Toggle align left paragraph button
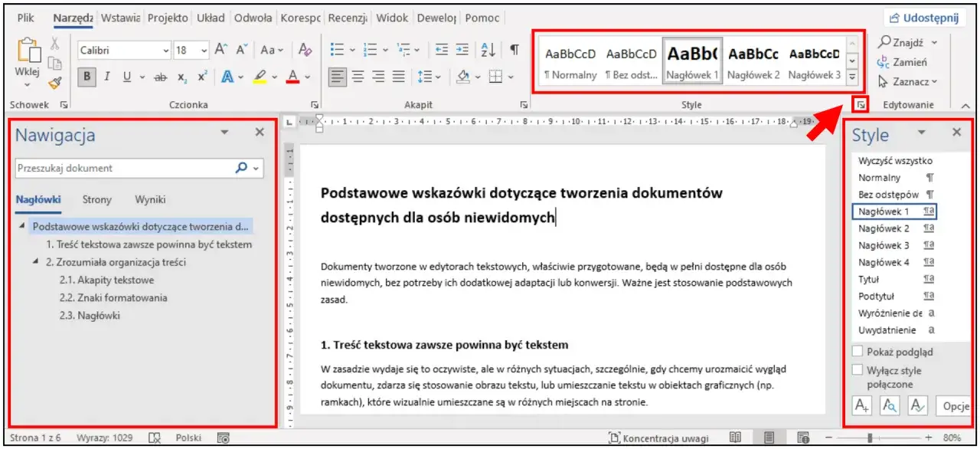The height and width of the screenshot is (449, 980). click(x=338, y=77)
